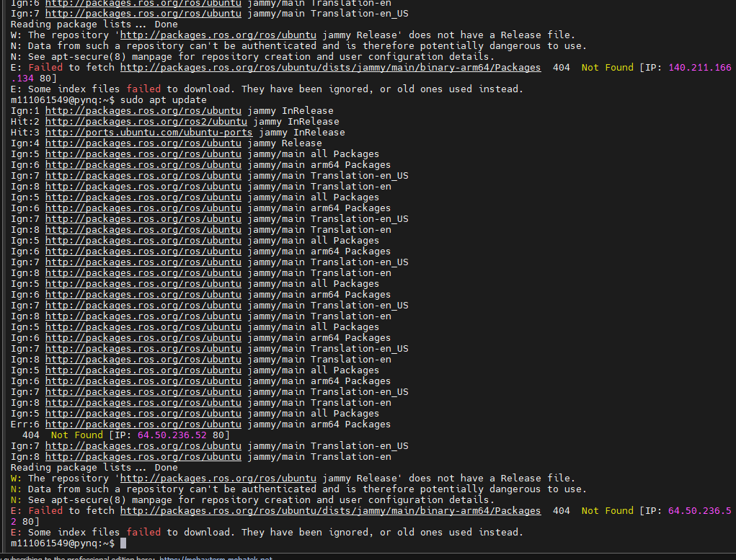Click the 'Err:6' line label
This screenshot has height=560, width=736.
(x=25, y=425)
